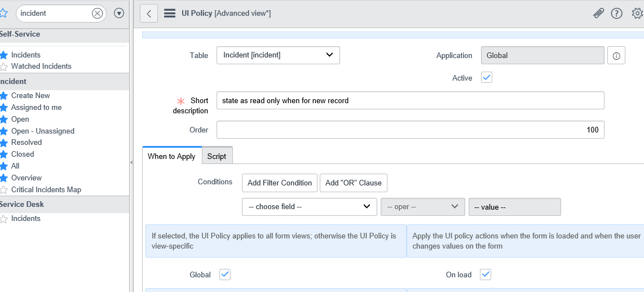The width and height of the screenshot is (644, 292).
Task: Uncheck the Active checkbox
Action: pyautogui.click(x=487, y=77)
